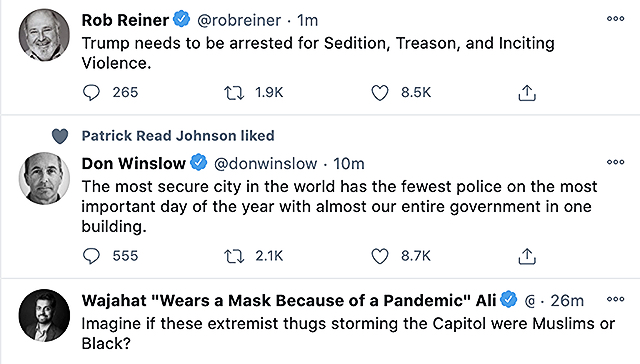This screenshot has width=640, height=364.
Task: Reply to Rob Reiner's tweet
Action: (91, 93)
